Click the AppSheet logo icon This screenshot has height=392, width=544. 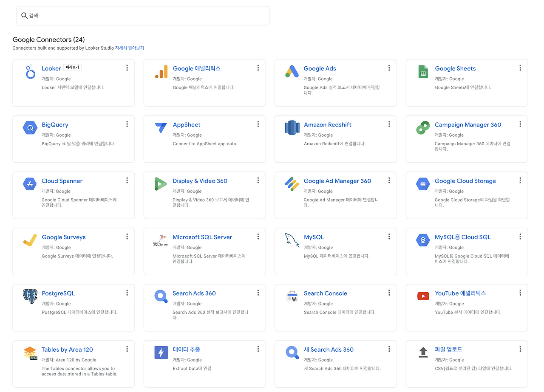tap(161, 128)
